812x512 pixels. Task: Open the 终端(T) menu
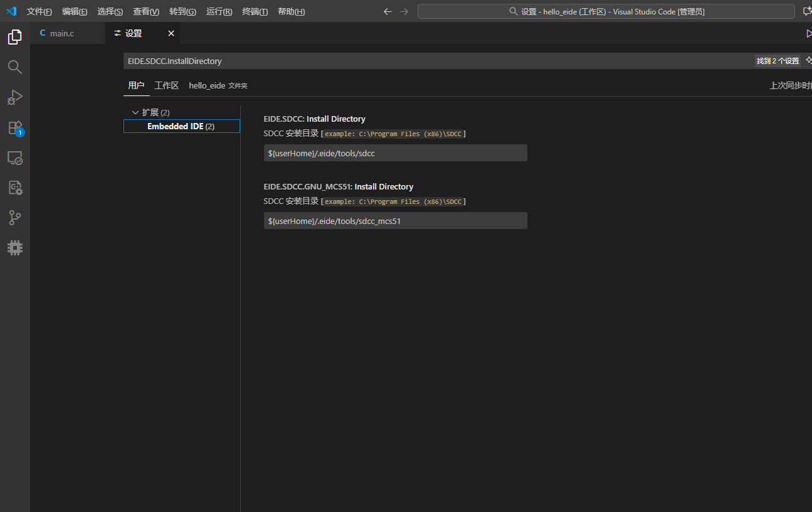pos(255,12)
